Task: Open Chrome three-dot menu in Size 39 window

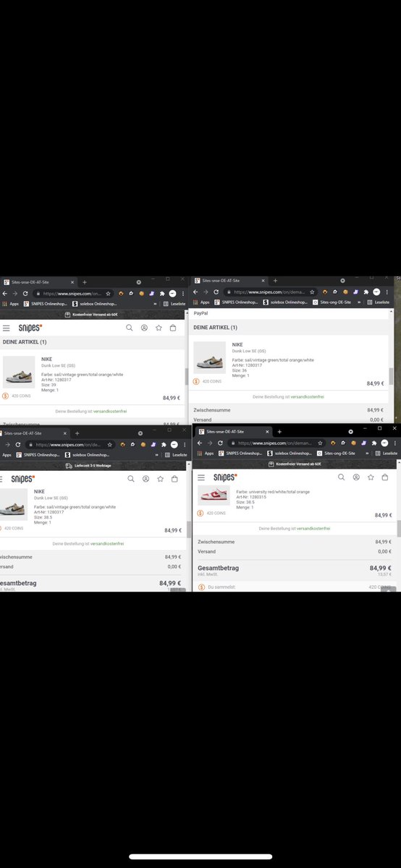Action: pyautogui.click(x=183, y=294)
